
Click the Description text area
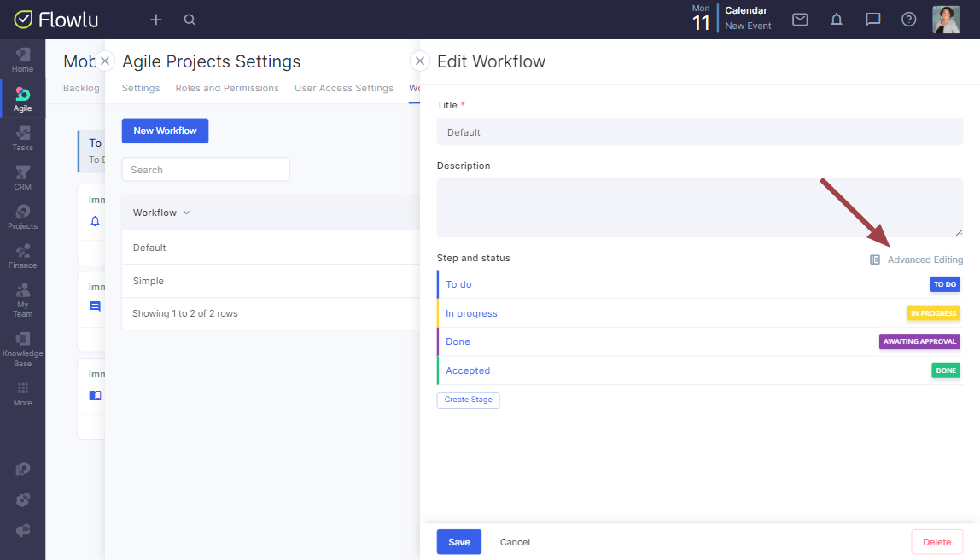click(x=699, y=207)
